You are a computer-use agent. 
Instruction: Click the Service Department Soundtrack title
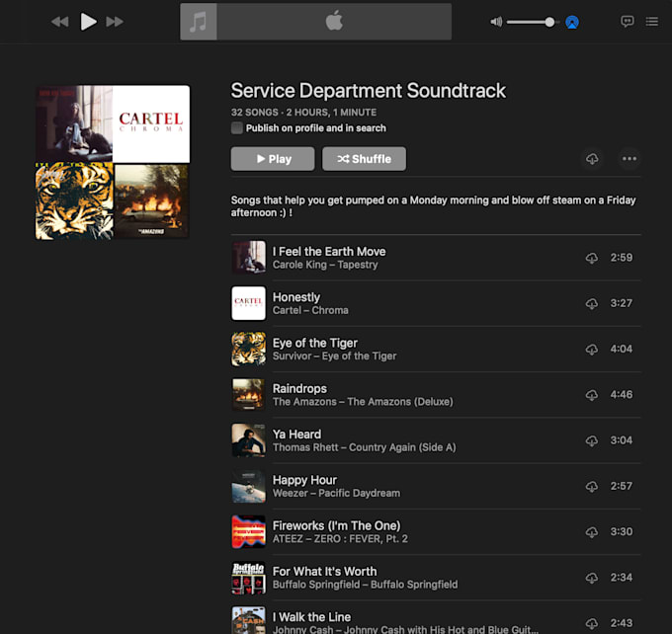coord(369,91)
